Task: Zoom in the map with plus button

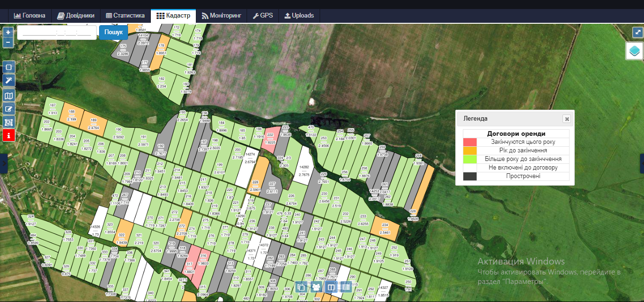Action: [x=8, y=32]
